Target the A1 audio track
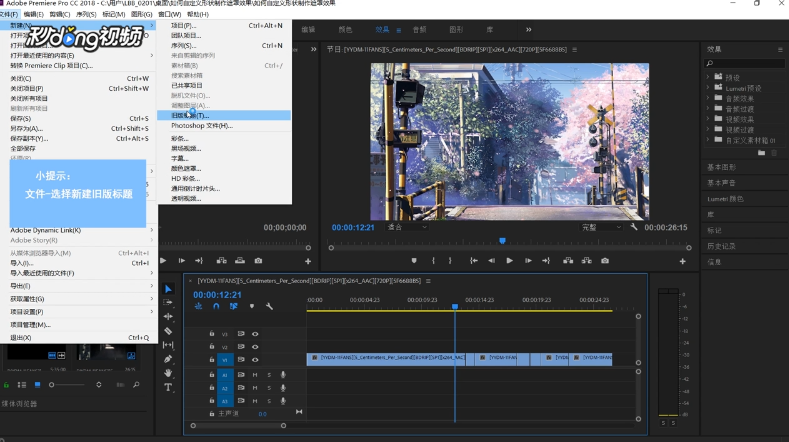The height and width of the screenshot is (442, 789). pos(225,375)
